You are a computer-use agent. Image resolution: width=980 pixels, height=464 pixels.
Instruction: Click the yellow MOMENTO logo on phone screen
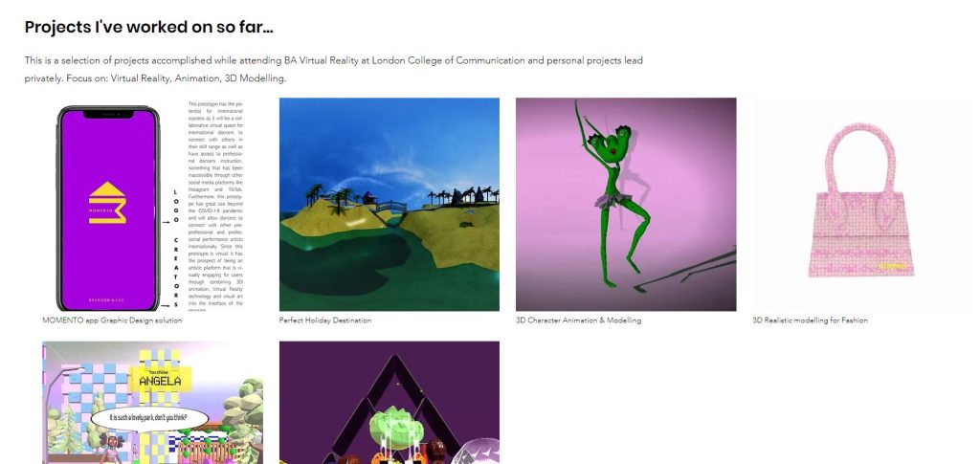[x=107, y=203]
